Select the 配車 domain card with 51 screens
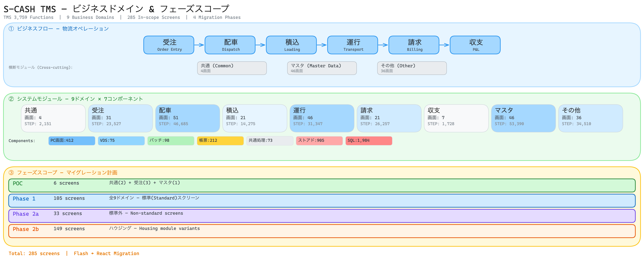 [x=187, y=118]
